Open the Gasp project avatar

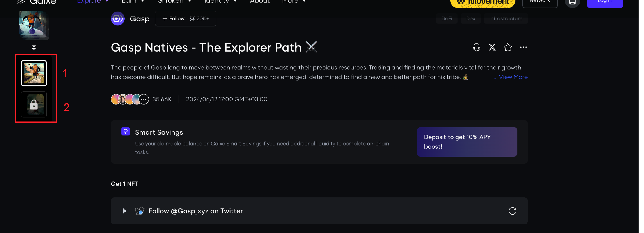tap(118, 18)
